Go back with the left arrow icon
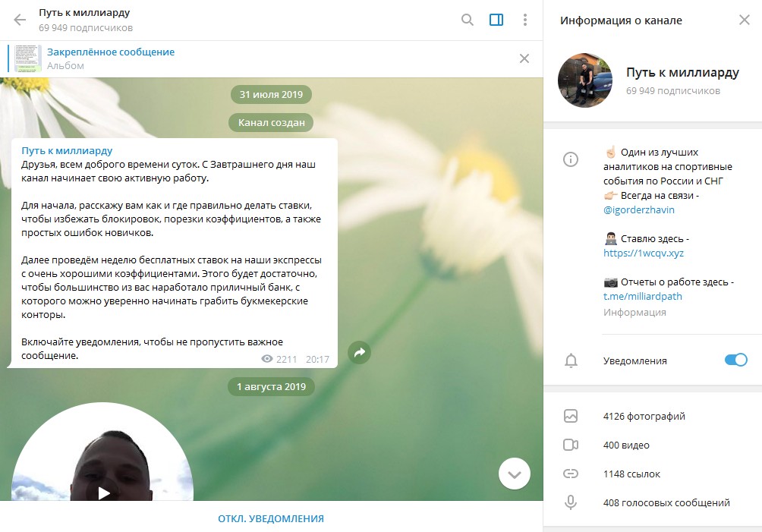 (x=20, y=20)
